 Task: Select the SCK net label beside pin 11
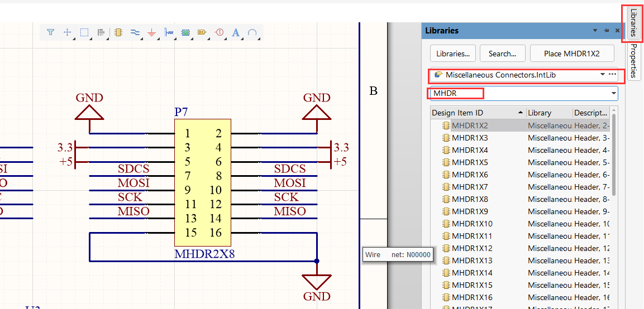tap(130, 197)
